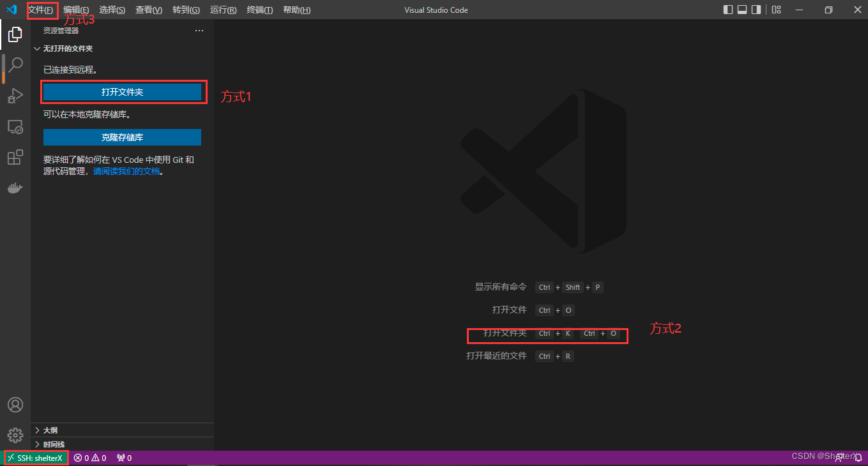Click 可以在本地克隆存储库 text
Screen dimensions: 868x466
pos(87,114)
